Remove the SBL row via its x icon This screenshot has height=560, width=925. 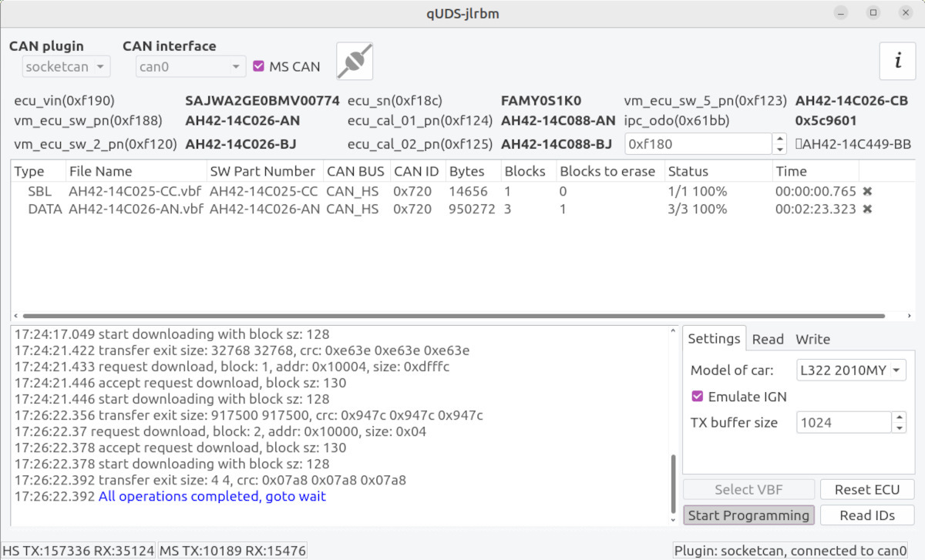click(867, 191)
